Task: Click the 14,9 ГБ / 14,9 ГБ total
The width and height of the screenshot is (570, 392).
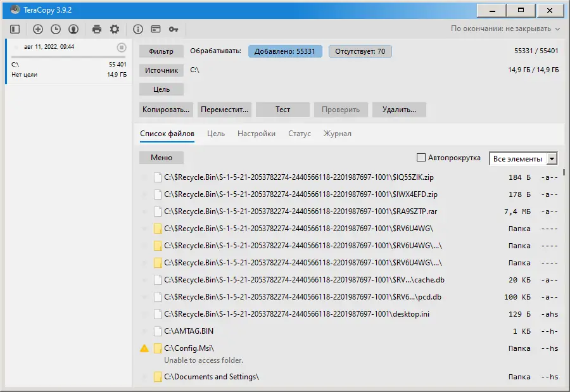Action: (x=533, y=70)
